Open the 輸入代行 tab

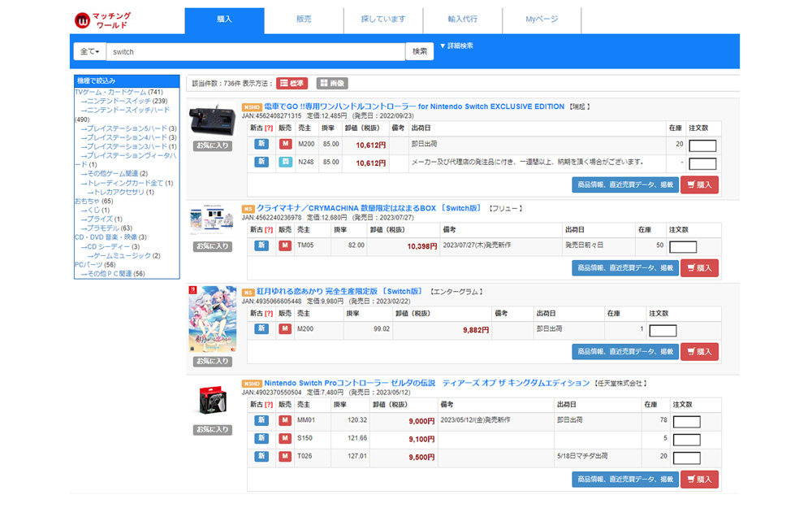463,21
